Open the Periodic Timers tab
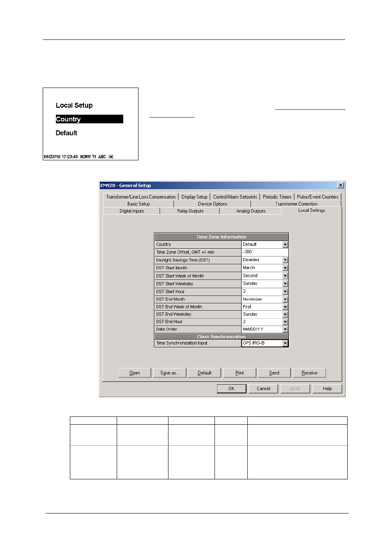The height and width of the screenshot is (555, 392). (x=277, y=197)
